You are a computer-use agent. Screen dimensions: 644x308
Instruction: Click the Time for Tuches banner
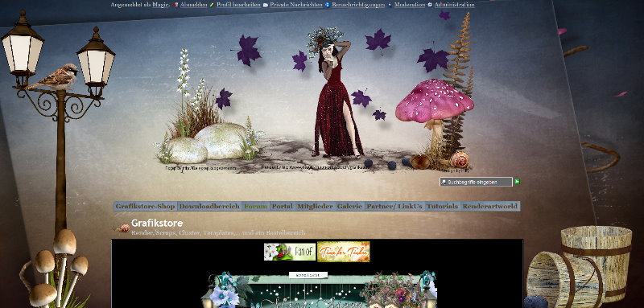tap(344, 252)
